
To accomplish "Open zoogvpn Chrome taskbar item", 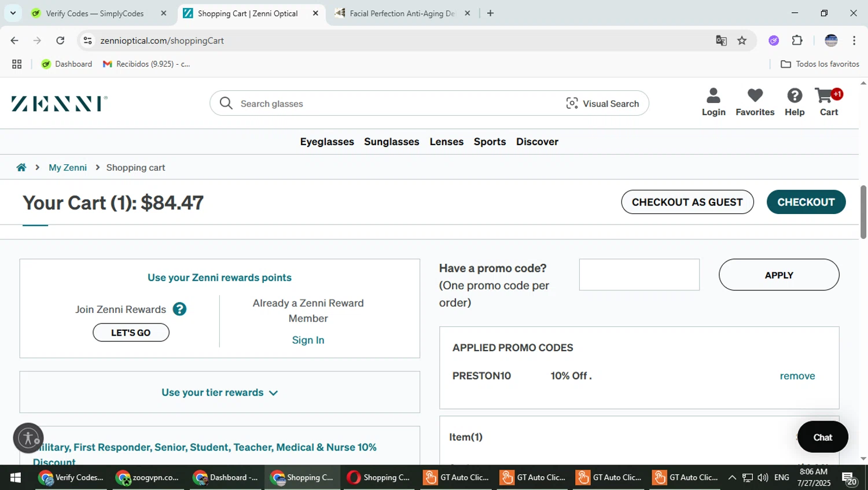I will pyautogui.click(x=148, y=478).
